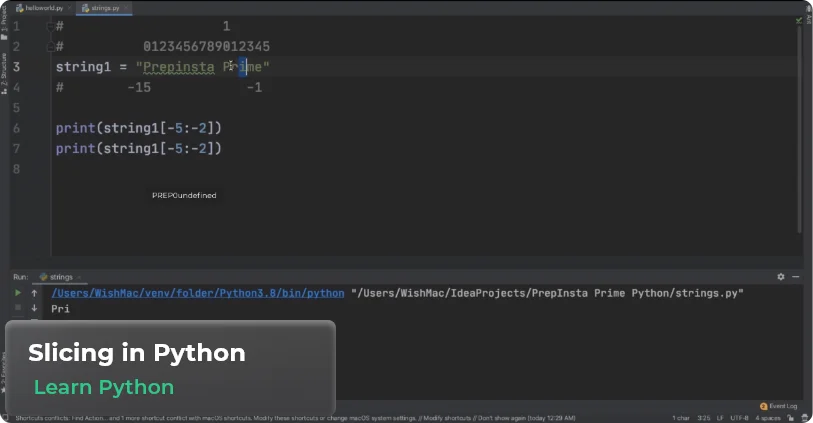813x423 pixels.
Task: Open Run panel settings gear
Action: (x=781, y=276)
